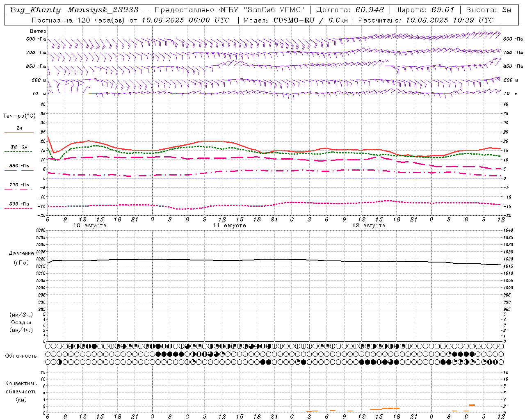
Task: Click the right-side 10 м wind label
Action: click(510, 94)
